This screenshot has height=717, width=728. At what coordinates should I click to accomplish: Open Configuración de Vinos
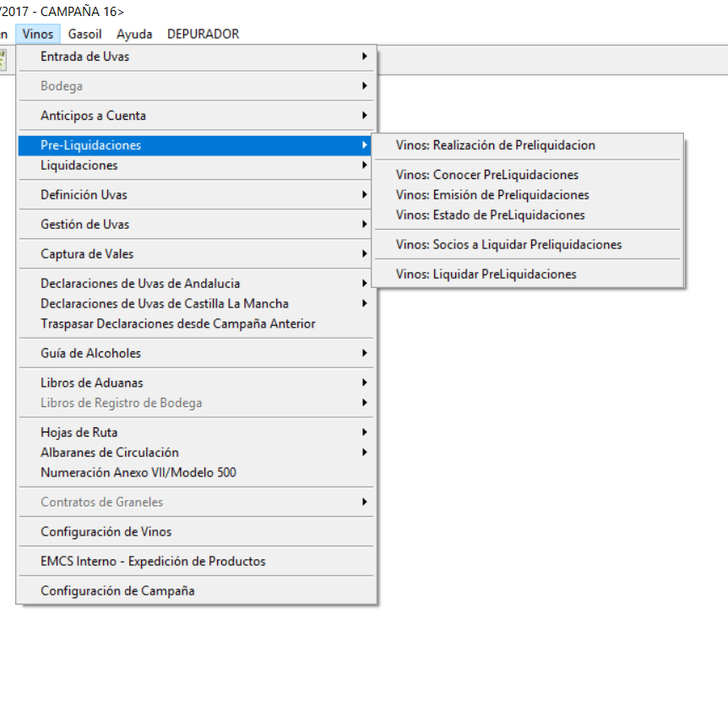(106, 532)
